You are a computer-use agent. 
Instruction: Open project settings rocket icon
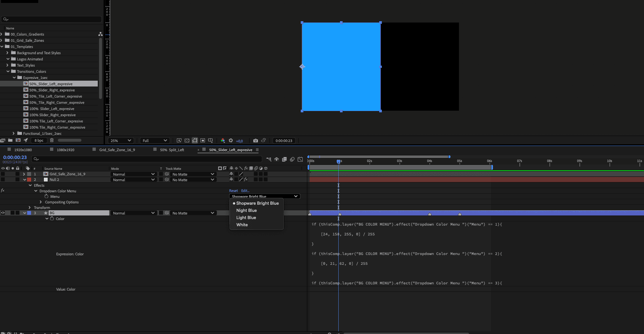pos(26,140)
